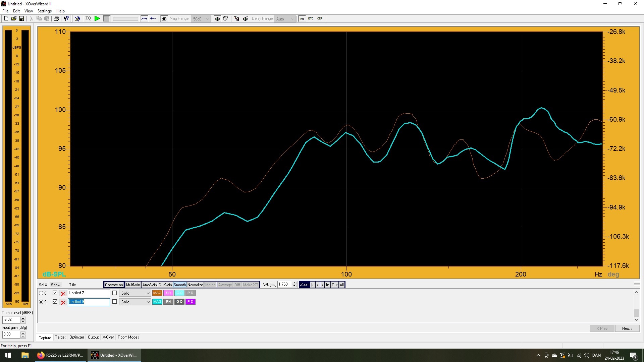Image resolution: width=644 pixels, height=362 pixels.
Task: Open Solid line style dropdown for Untitled 9
Action: pyautogui.click(x=135, y=302)
